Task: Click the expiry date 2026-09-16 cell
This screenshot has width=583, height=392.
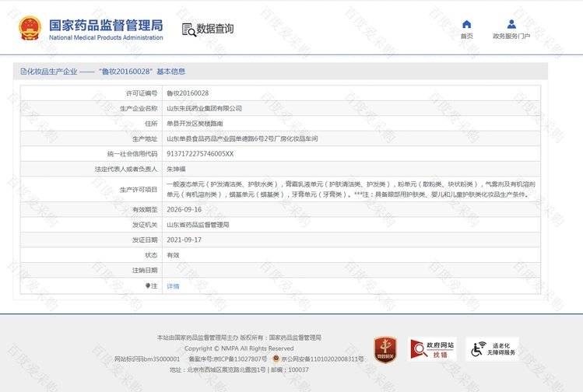Action: click(x=184, y=209)
